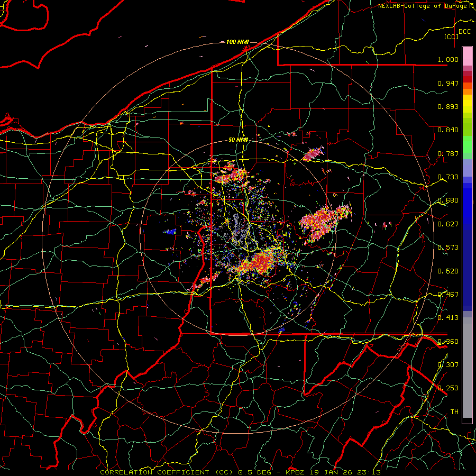Select the 0.360 scale value

(x=448, y=342)
